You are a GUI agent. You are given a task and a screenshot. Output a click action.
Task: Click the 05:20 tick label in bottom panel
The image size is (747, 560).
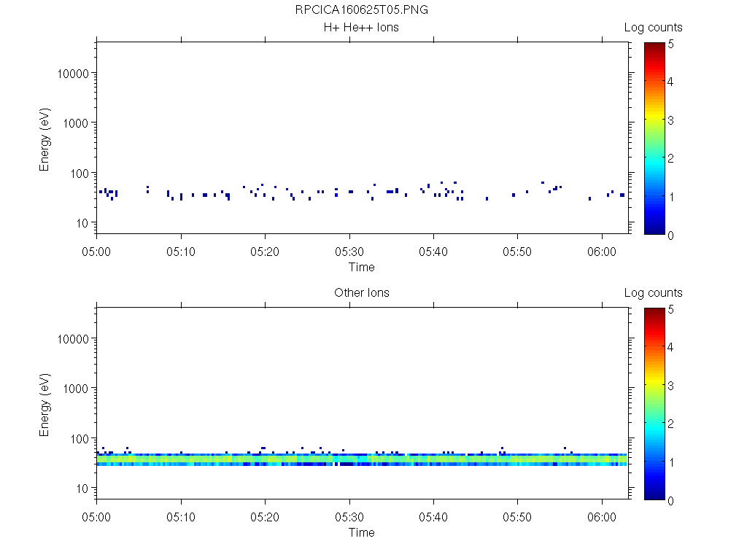265,517
